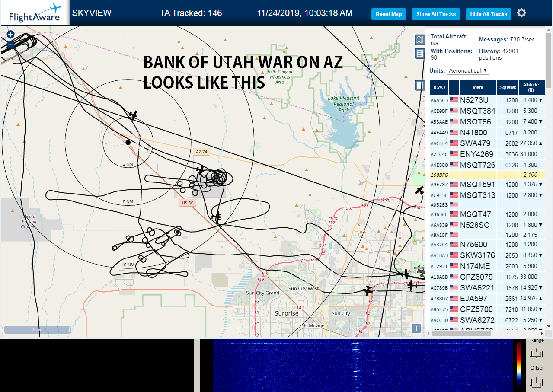Screen dimensions: 553x392
Task: Open the map attribution info button
Action: pos(416,328)
